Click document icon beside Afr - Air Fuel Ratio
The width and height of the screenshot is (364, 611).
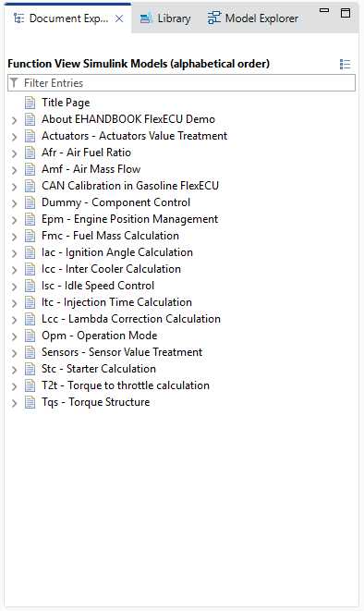(30, 153)
